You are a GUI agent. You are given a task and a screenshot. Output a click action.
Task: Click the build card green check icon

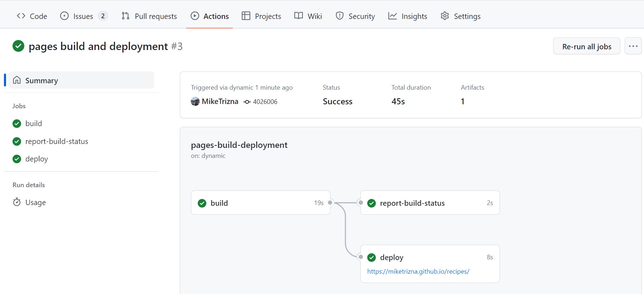click(x=202, y=203)
